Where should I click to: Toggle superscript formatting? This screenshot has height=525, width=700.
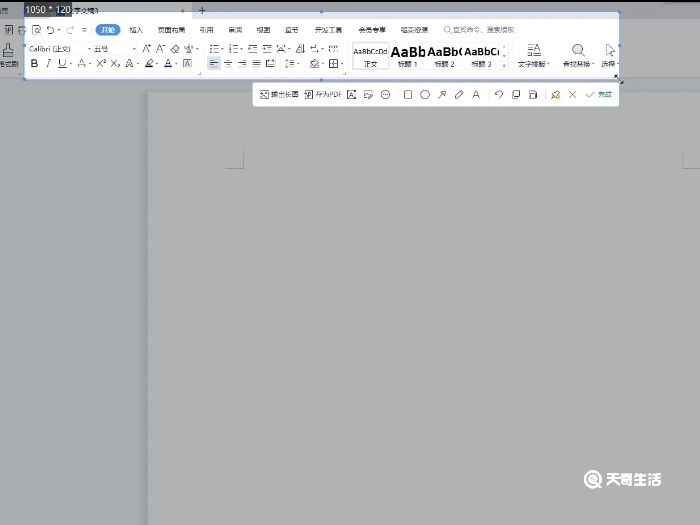(x=101, y=63)
